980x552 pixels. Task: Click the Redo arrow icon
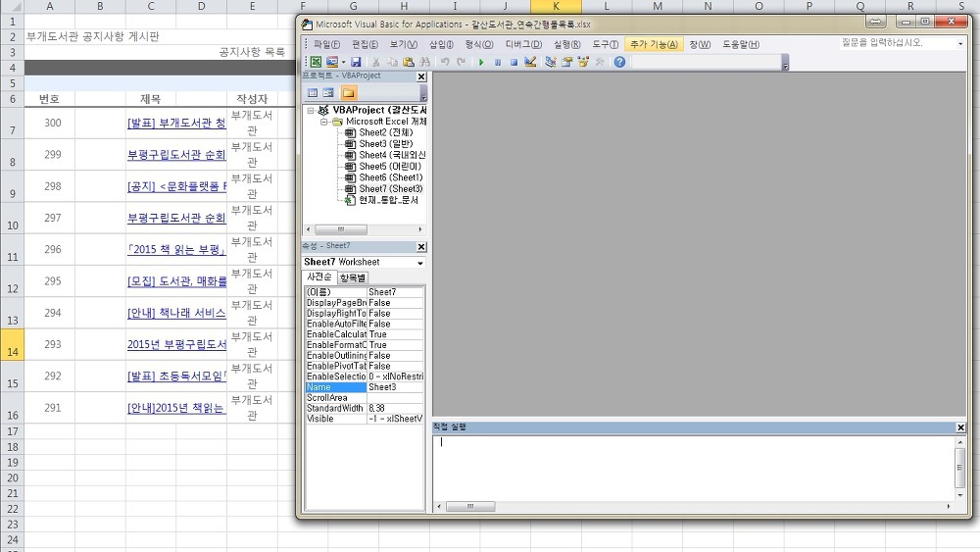pos(462,62)
